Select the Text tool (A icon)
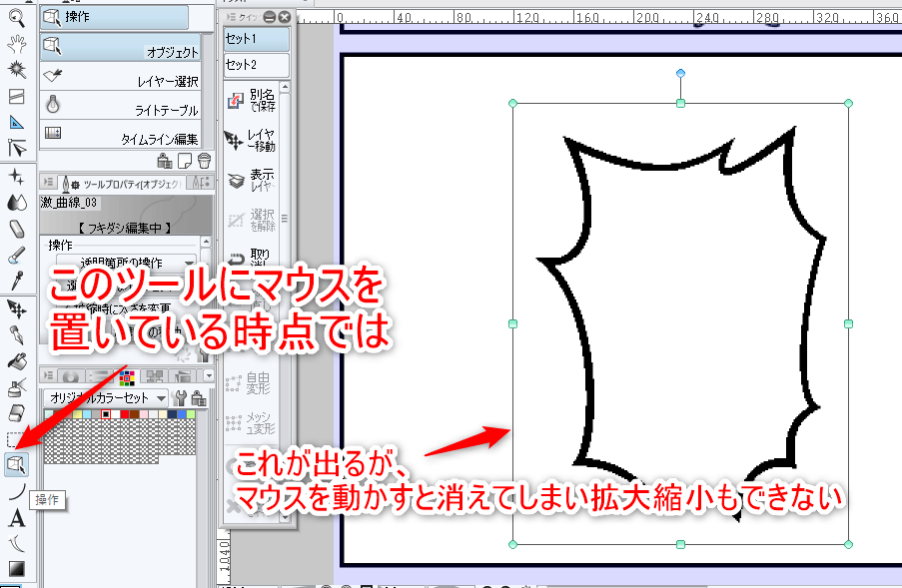 point(16,518)
